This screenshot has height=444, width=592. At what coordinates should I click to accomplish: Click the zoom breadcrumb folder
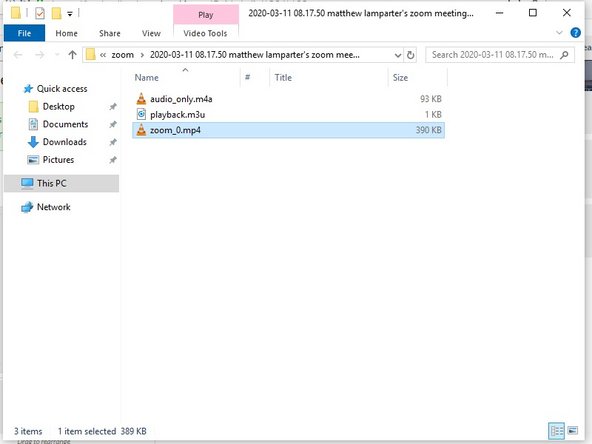click(122, 55)
